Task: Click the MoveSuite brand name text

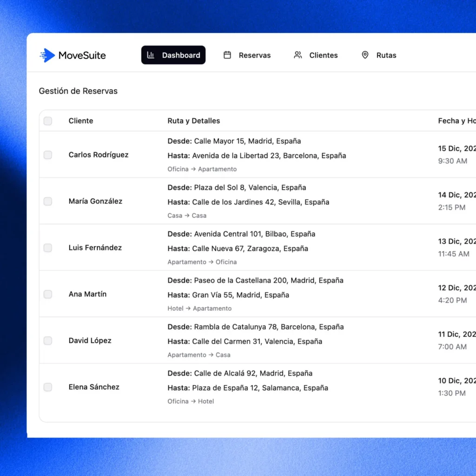Action: click(x=82, y=55)
